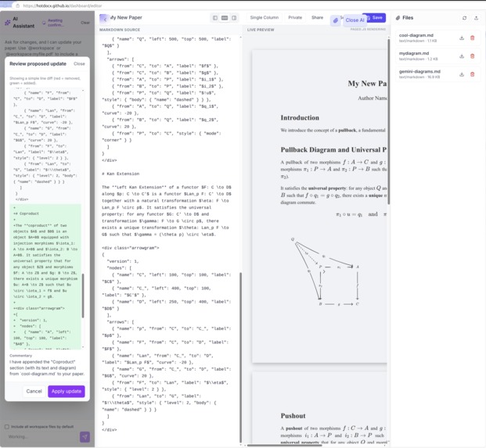Viewport: 486px width, 448px height.
Task: Click the LIVE PREVIEW heading
Action: pyautogui.click(x=261, y=30)
